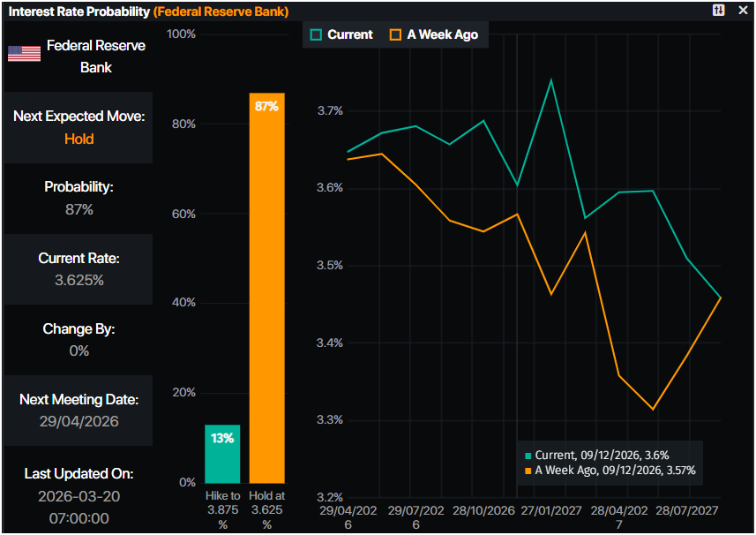This screenshot has height=535, width=756.
Task: Select the orange 87% Hold bar
Action: pyautogui.click(x=266, y=287)
